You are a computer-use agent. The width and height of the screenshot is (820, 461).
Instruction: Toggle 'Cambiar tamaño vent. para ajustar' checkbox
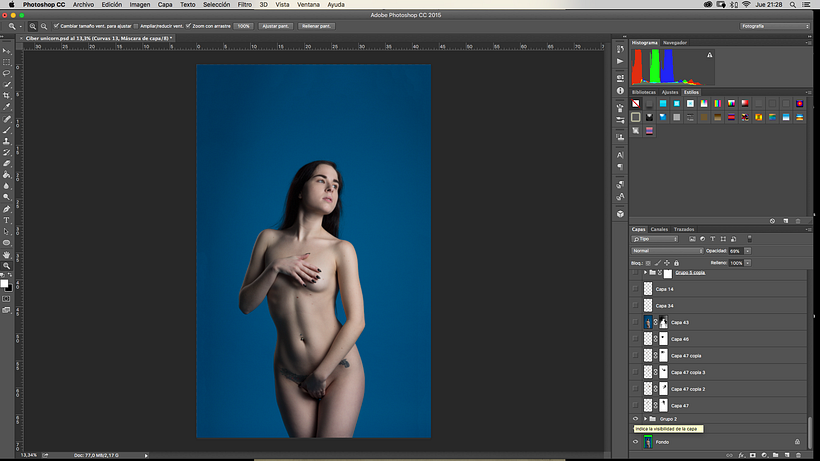(x=56, y=26)
